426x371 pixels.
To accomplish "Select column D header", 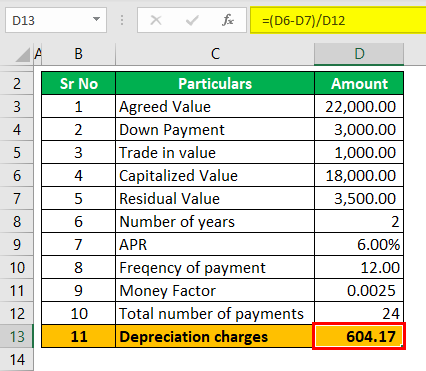I will (x=359, y=54).
